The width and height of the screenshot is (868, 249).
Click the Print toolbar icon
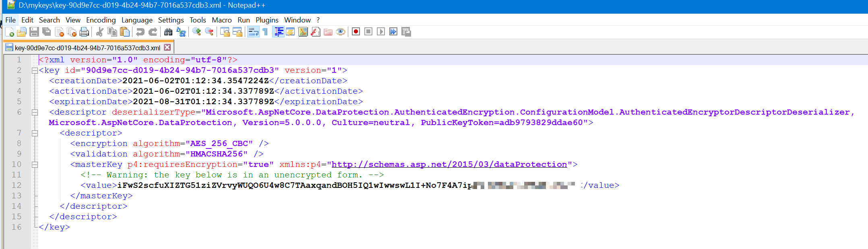[84, 32]
